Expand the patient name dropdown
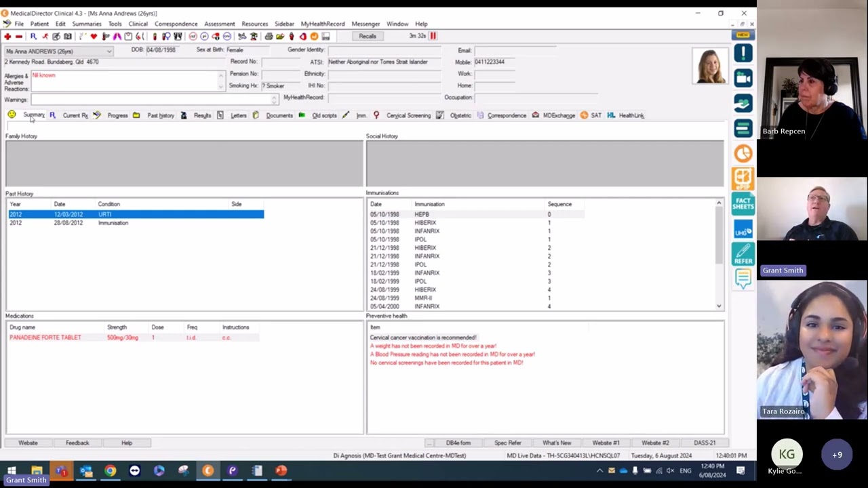 (x=108, y=52)
